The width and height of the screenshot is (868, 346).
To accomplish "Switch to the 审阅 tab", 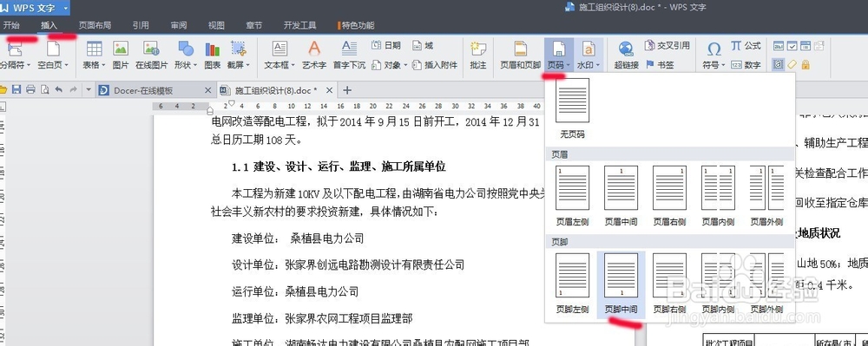I will click(x=179, y=25).
